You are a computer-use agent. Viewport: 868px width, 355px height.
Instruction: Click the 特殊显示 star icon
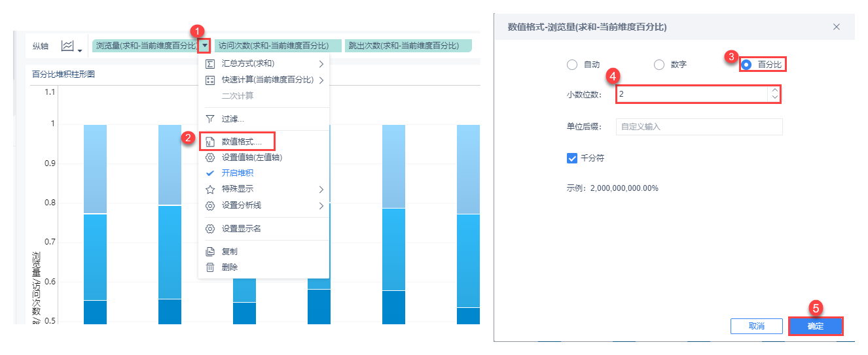tap(210, 189)
